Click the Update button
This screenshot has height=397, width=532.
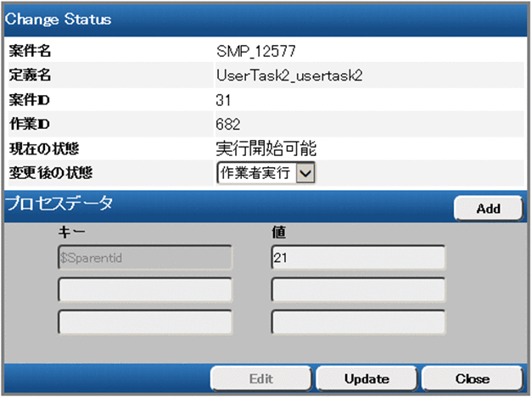coord(367,378)
